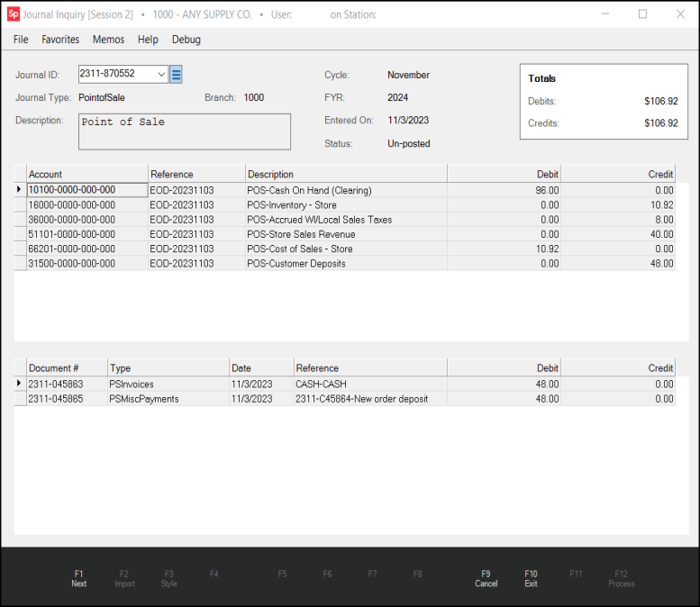Open the Favorites menu
The width and height of the screenshot is (700, 607).
coord(60,40)
